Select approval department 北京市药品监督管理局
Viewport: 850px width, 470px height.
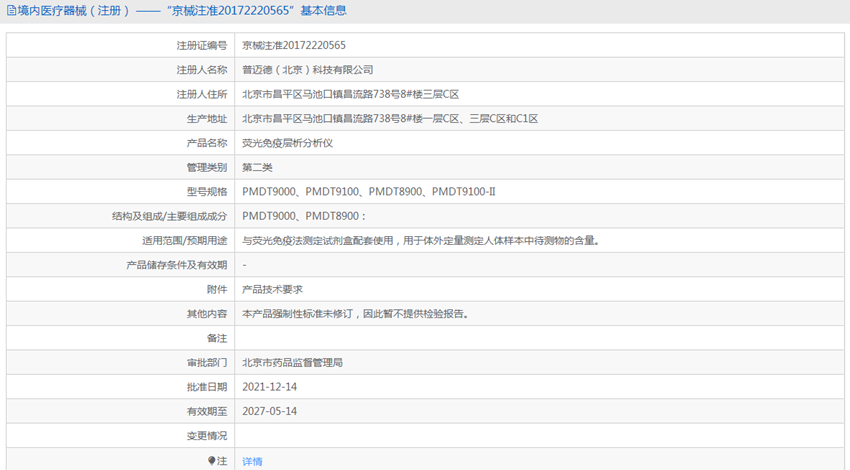292,362
